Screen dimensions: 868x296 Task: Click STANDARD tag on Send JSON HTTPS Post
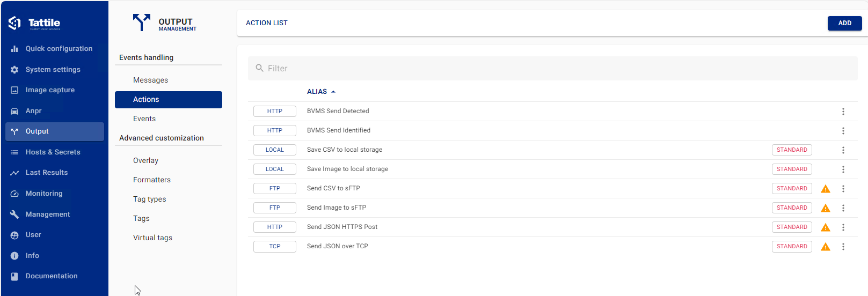click(x=792, y=227)
